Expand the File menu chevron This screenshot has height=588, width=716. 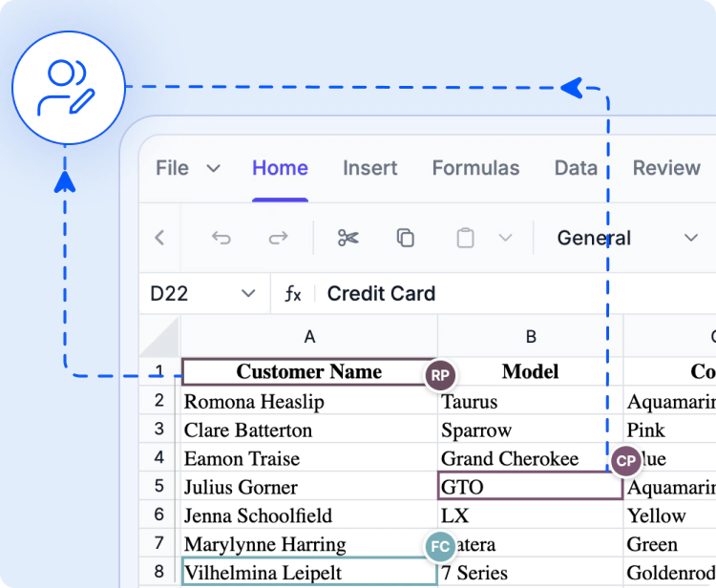(x=213, y=168)
